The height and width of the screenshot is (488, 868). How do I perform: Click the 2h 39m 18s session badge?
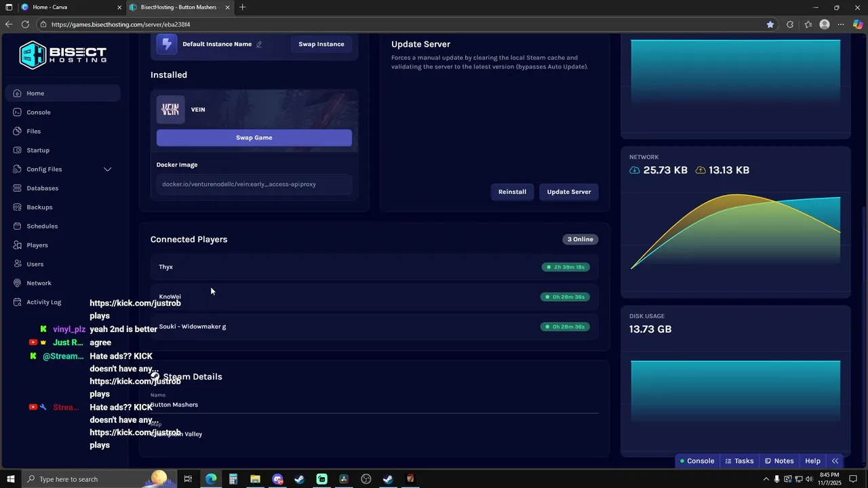566,267
